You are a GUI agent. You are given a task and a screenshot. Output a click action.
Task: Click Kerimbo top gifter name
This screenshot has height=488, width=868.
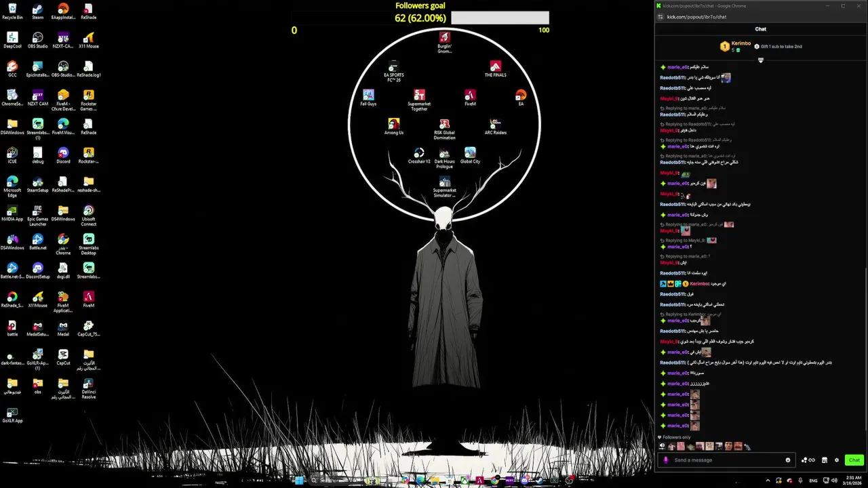click(x=741, y=43)
